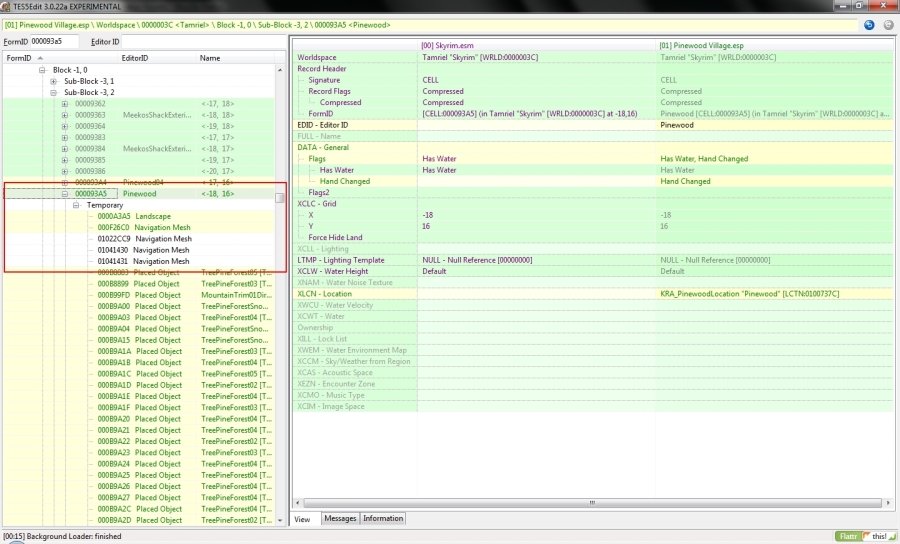This screenshot has width=900, height=544.
Task: Click the FormID input field
Action: [54, 41]
